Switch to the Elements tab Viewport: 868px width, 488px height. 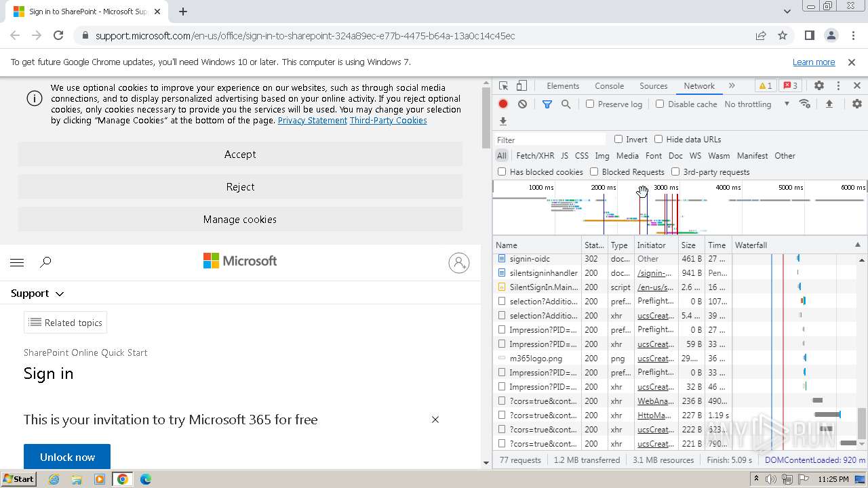tap(563, 86)
